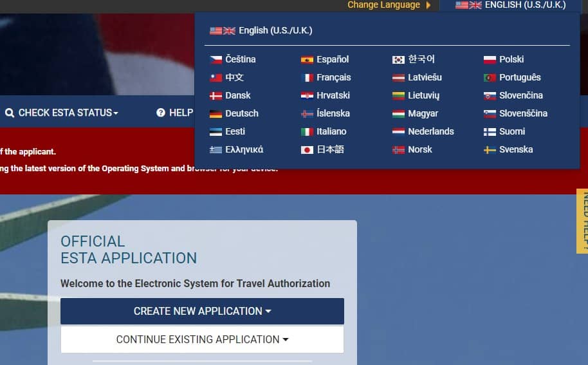Click the Icelandic flag icon beside Íslenska

point(307,114)
